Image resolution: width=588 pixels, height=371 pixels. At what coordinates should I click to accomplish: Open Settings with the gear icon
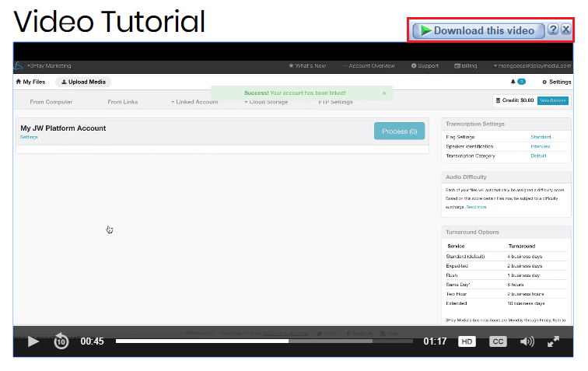click(x=556, y=82)
